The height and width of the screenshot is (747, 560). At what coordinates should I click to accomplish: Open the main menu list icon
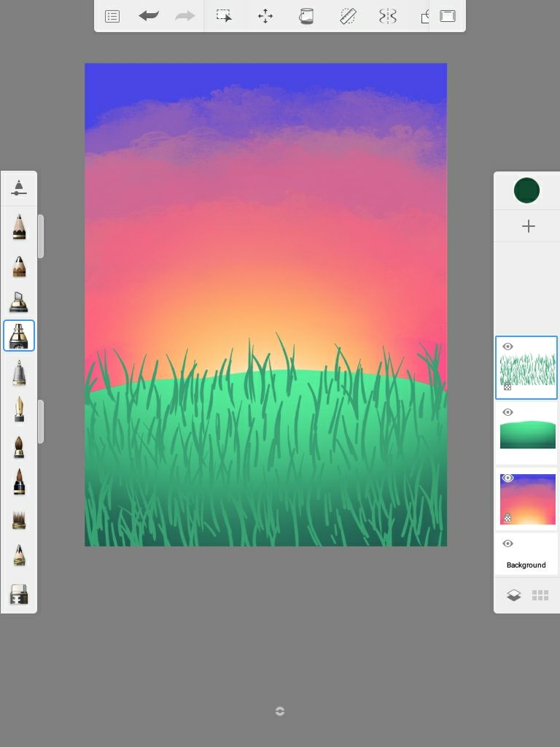coord(112,17)
